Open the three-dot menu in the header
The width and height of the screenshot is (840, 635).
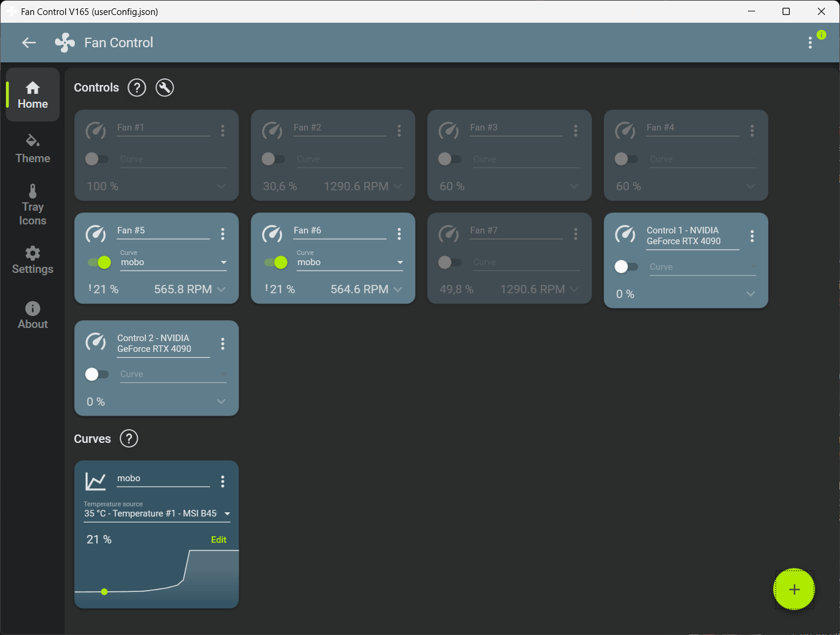(x=810, y=42)
